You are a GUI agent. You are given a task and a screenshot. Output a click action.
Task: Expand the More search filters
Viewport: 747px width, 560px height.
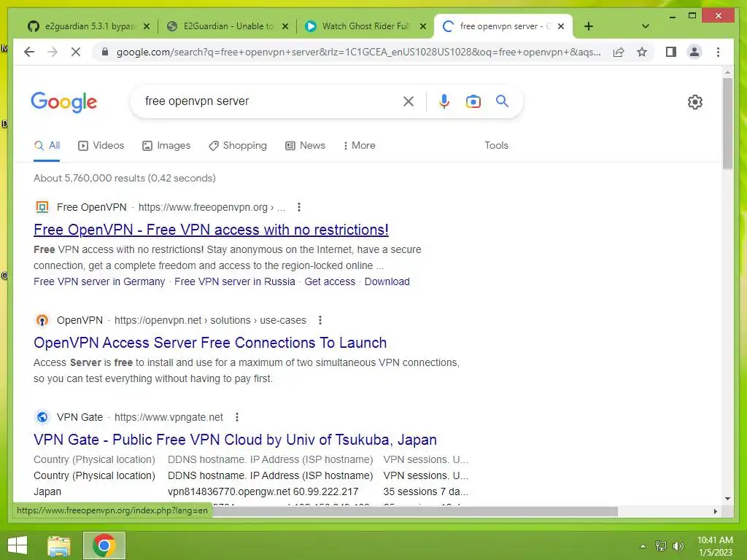coord(359,146)
